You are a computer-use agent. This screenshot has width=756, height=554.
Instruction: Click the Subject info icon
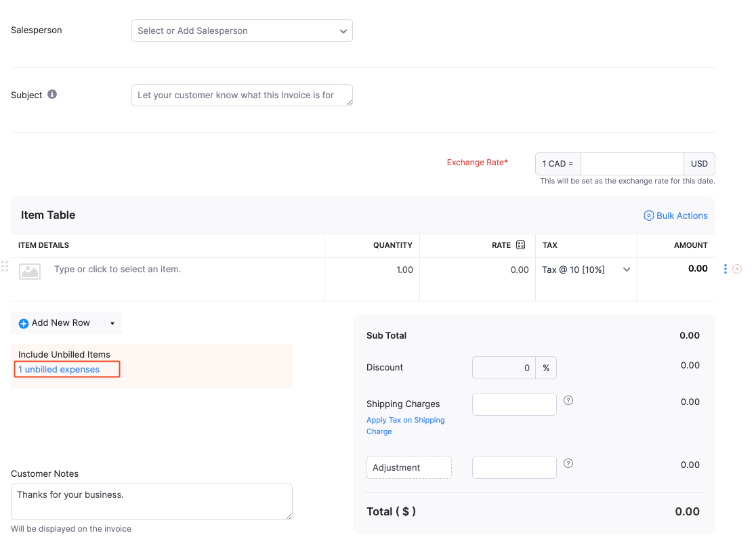pos(52,95)
